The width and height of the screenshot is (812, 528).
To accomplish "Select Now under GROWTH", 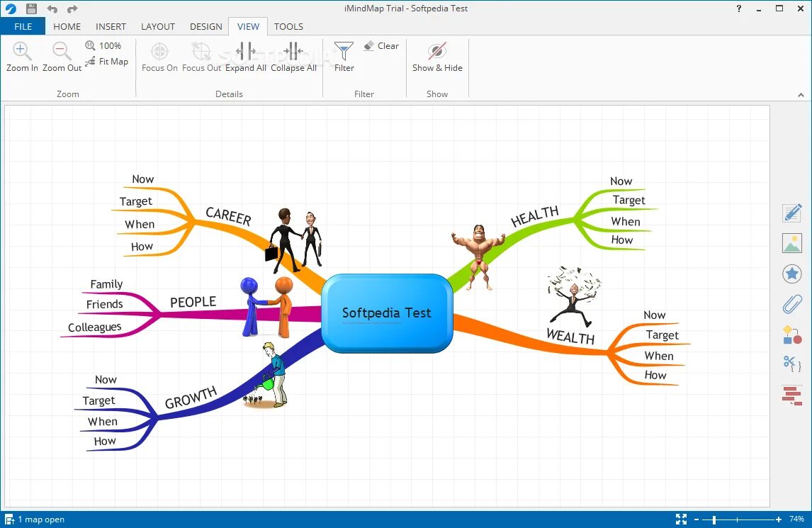I will [106, 380].
